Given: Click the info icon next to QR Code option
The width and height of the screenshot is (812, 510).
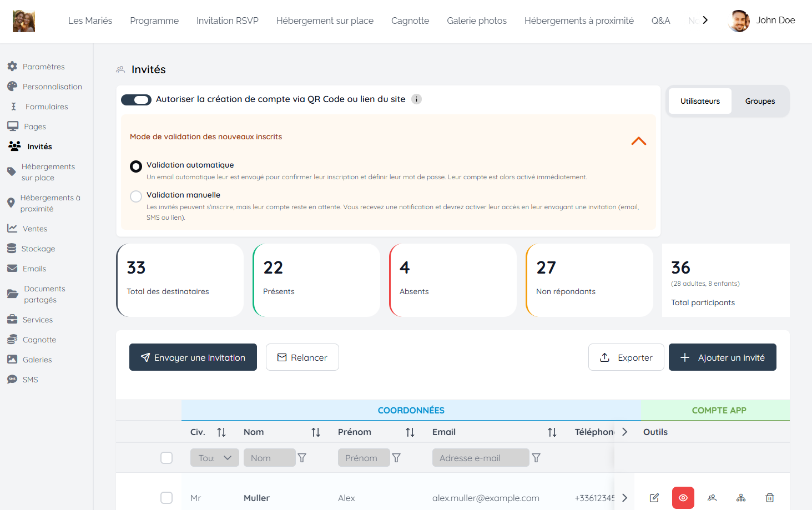Looking at the screenshot, I should [416, 99].
